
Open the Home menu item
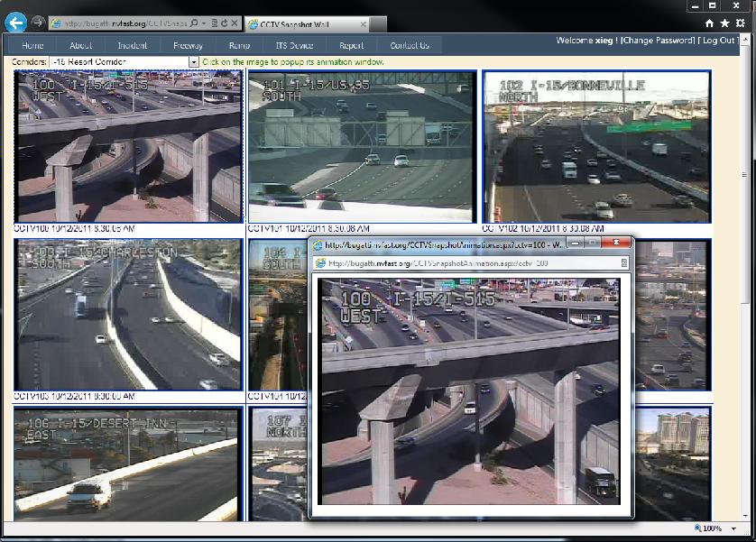[32, 45]
